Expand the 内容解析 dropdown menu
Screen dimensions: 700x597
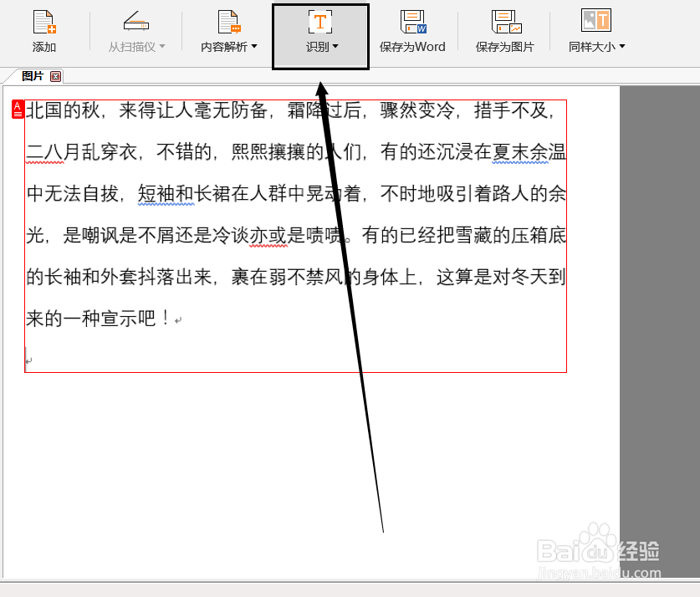(x=255, y=47)
